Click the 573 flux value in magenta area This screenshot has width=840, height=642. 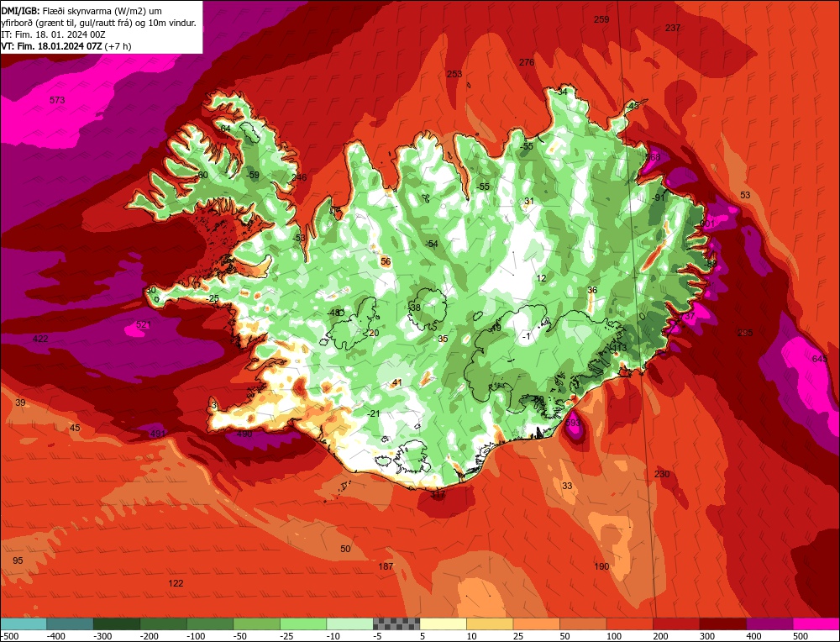click(x=57, y=100)
